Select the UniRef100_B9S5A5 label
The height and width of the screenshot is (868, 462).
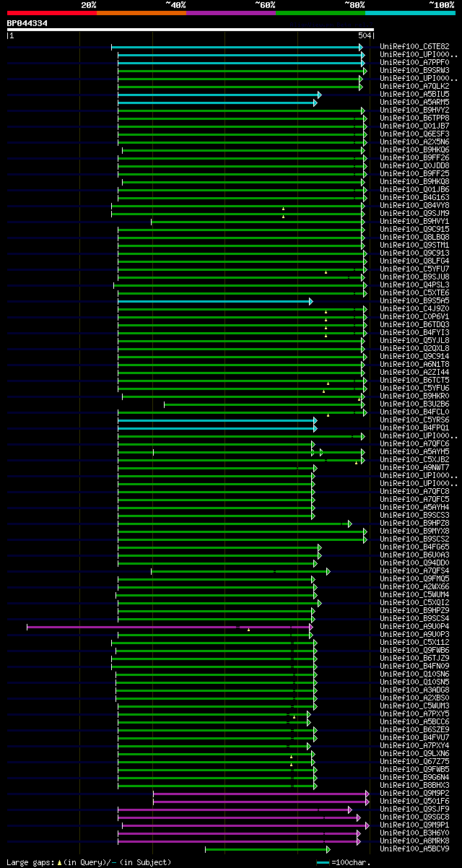[414, 301]
